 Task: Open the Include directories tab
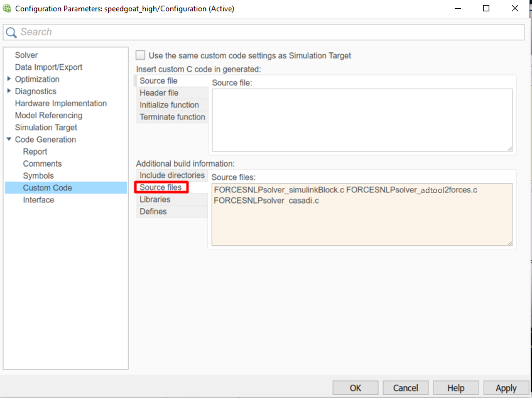[171, 175]
